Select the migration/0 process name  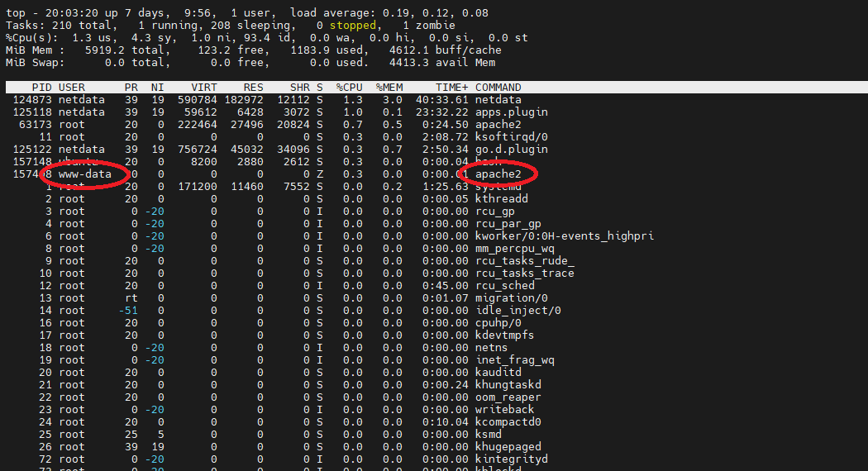[x=511, y=298]
